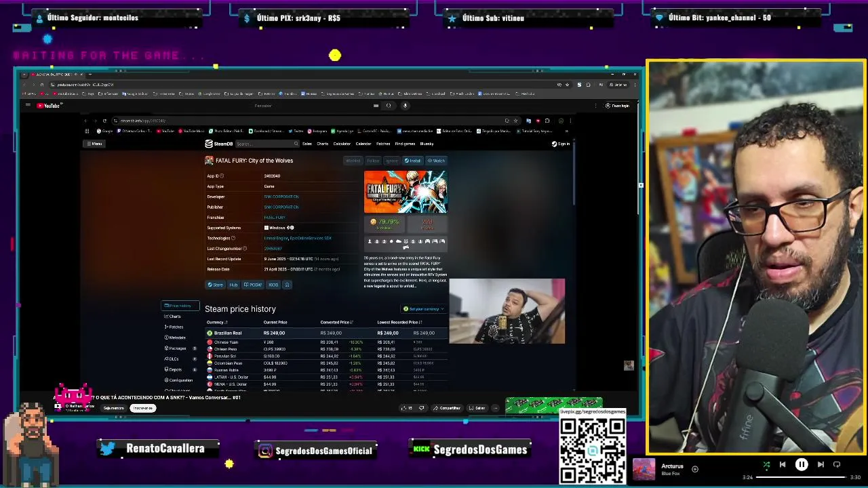Click the Inscrever-se subscribe button

pos(142,408)
